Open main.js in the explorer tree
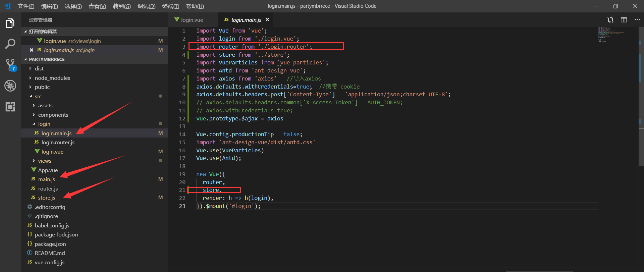 coord(94,179)
